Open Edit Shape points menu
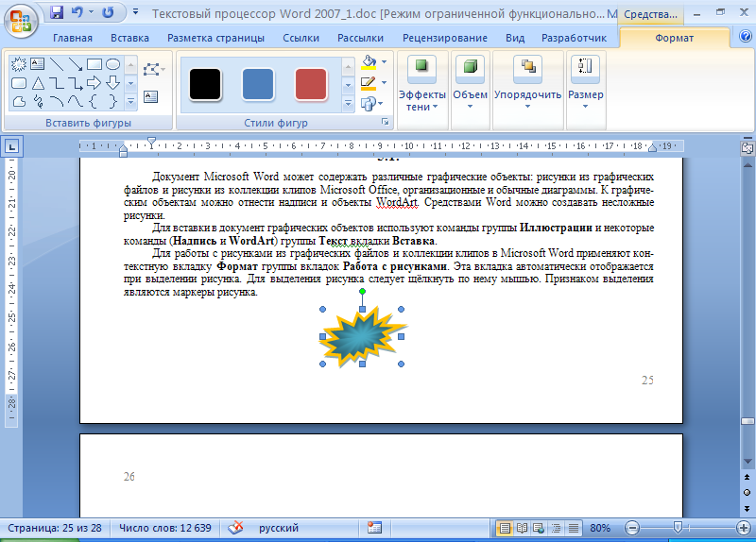The height and width of the screenshot is (542, 756). pyautogui.click(x=154, y=69)
